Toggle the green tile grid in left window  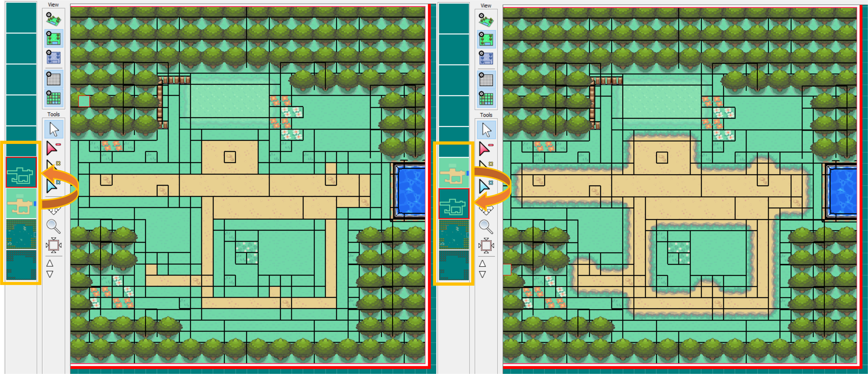point(54,98)
